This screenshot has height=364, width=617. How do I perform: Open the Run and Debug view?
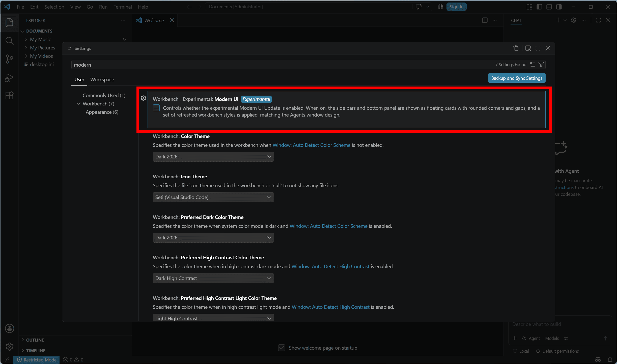point(9,77)
